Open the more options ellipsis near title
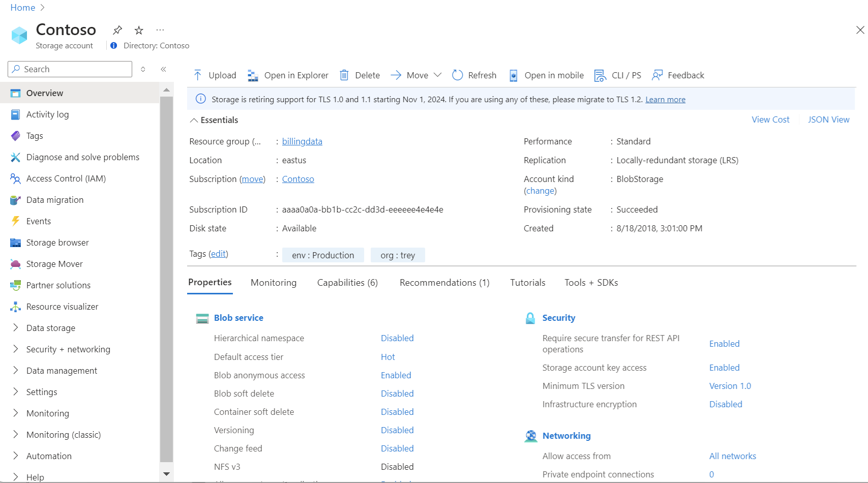This screenshot has height=483, width=868. coord(160,30)
